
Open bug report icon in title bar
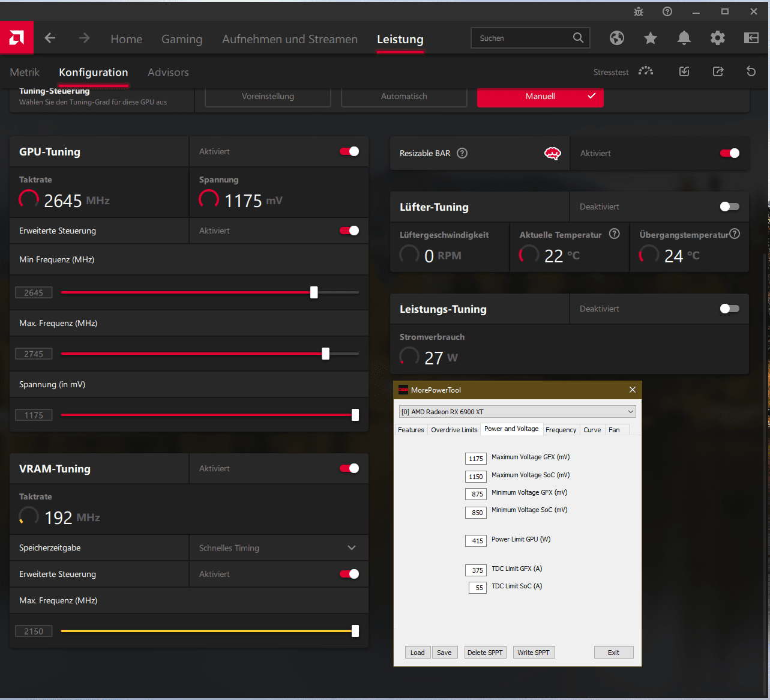tap(639, 11)
